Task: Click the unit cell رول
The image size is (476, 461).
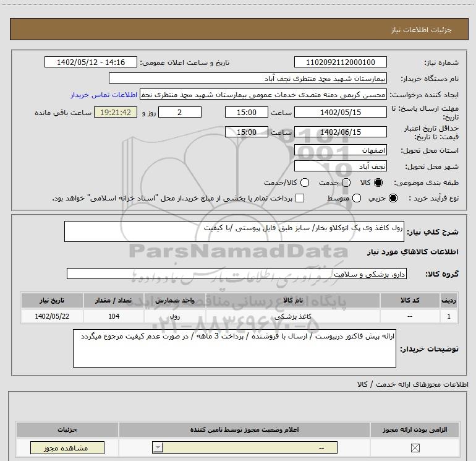Action: click(175, 316)
